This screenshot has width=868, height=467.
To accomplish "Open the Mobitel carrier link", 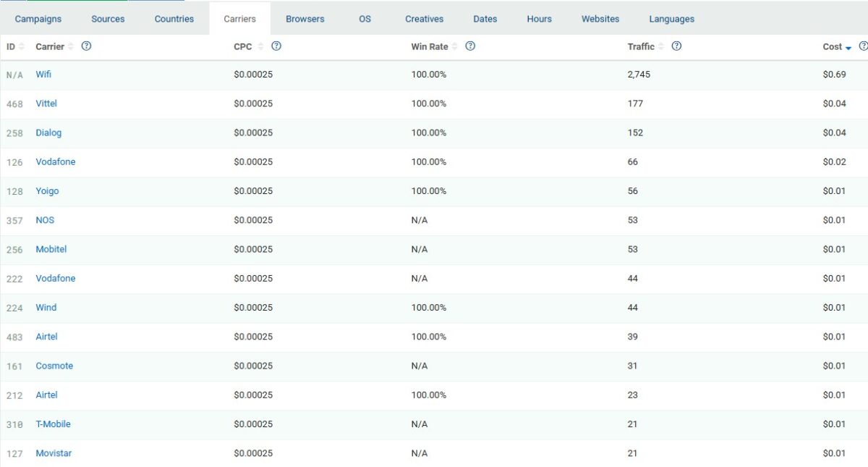I will (x=51, y=249).
